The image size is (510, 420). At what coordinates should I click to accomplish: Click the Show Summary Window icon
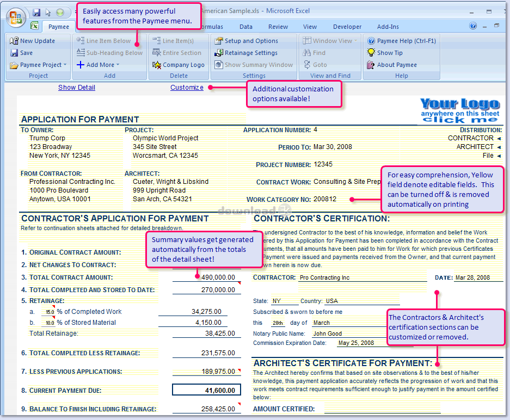[x=219, y=65]
